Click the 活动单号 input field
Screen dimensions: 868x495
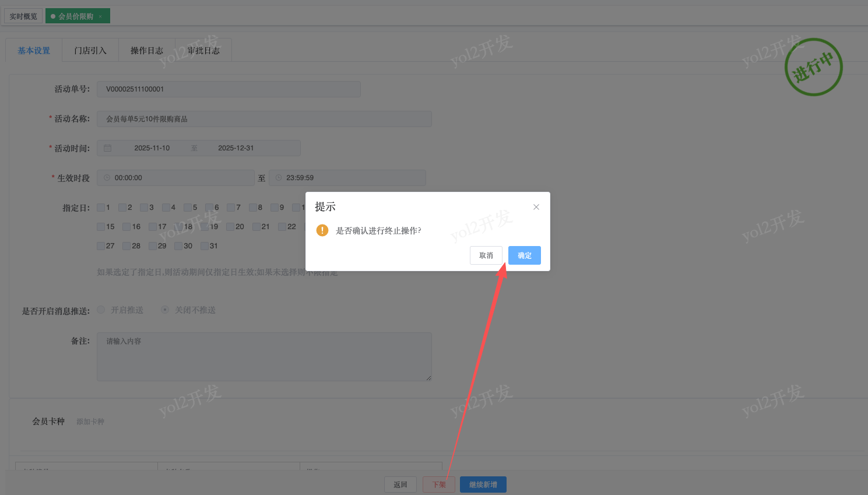point(229,89)
